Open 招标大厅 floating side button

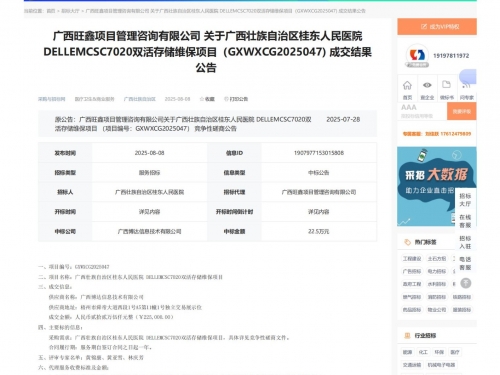[x=465, y=200]
